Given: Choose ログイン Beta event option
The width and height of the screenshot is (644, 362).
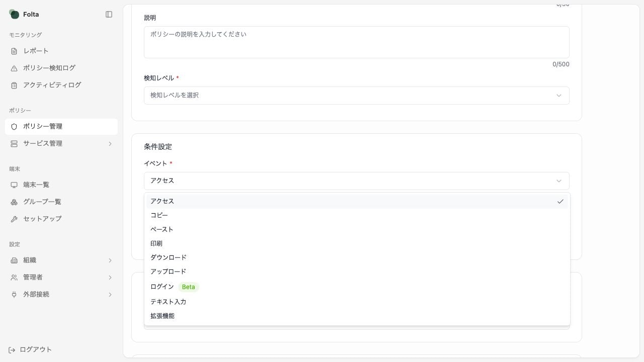Looking at the screenshot, I should (357, 287).
